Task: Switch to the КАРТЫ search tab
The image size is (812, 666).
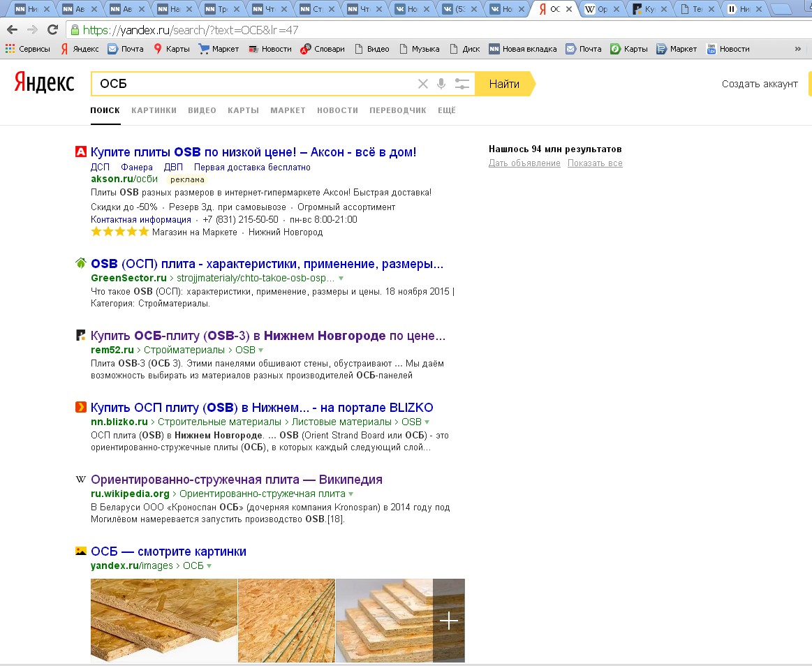Action: coord(244,110)
